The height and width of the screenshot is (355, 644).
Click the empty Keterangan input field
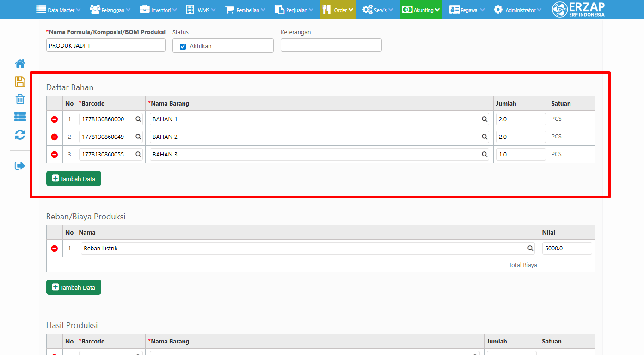[331, 45]
